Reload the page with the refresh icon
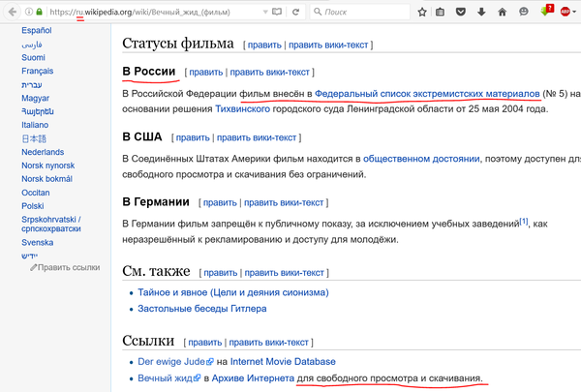The width and height of the screenshot is (581, 392). click(x=295, y=12)
